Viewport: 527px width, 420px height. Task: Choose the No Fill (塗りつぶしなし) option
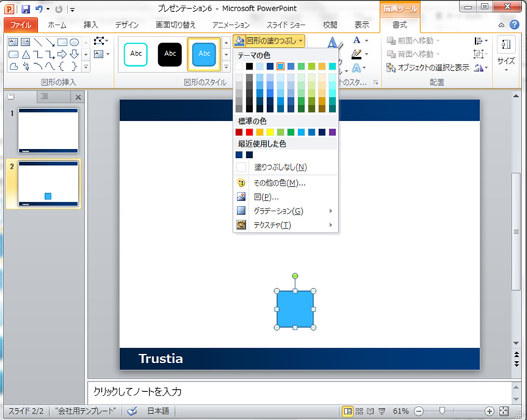point(280,167)
